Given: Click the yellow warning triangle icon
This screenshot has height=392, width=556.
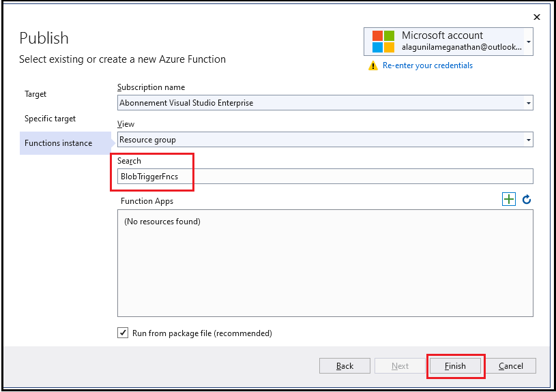Looking at the screenshot, I should click(x=373, y=65).
